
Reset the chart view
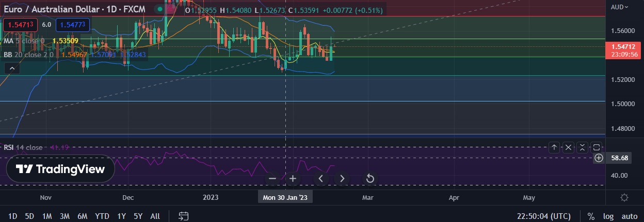pyautogui.click(x=369, y=179)
